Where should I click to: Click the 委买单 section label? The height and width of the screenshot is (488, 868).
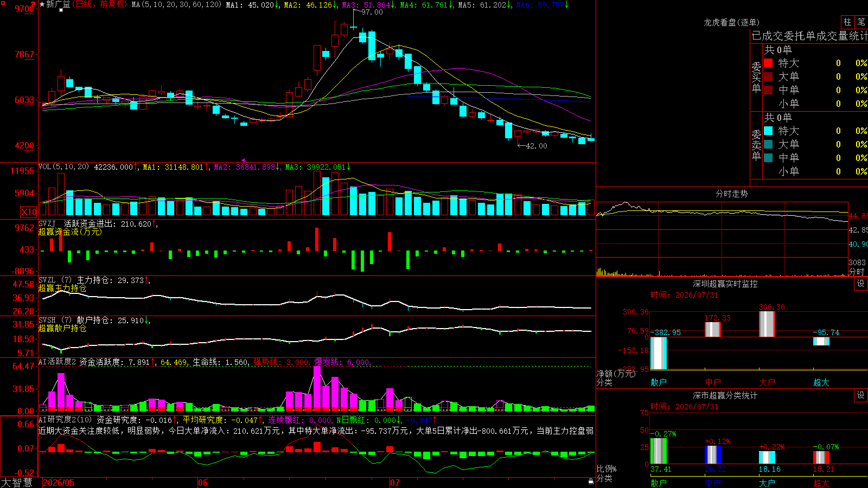(756, 77)
